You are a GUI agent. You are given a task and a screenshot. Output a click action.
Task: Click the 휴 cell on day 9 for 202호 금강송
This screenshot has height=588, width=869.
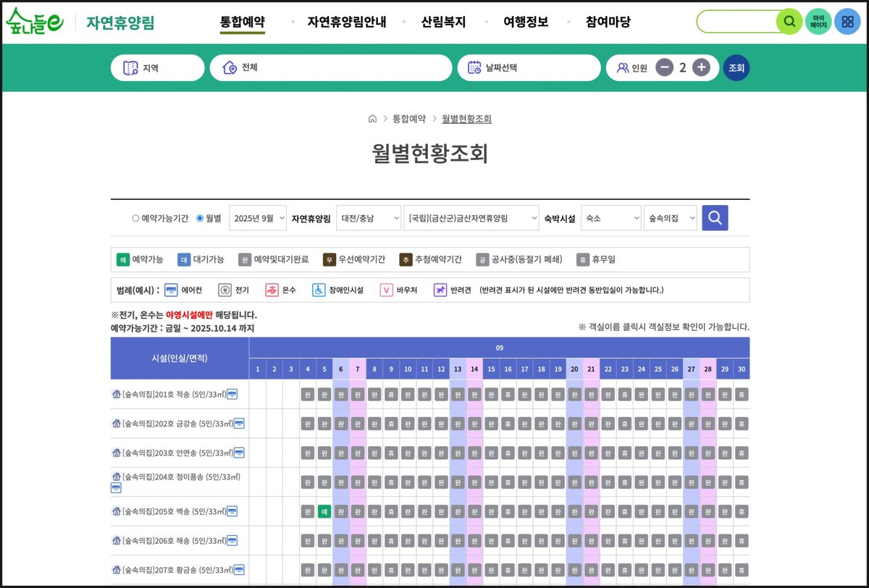click(x=391, y=424)
